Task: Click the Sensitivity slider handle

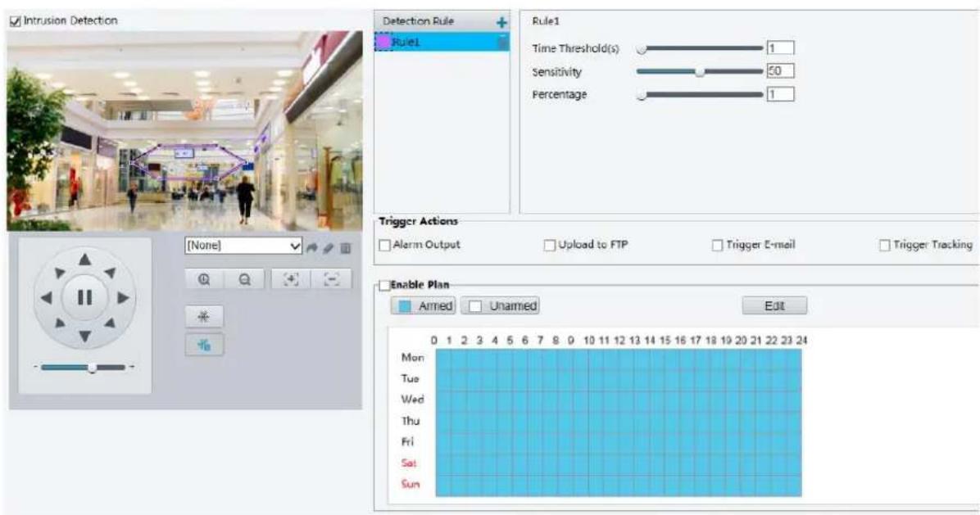Action: pyautogui.click(x=700, y=72)
